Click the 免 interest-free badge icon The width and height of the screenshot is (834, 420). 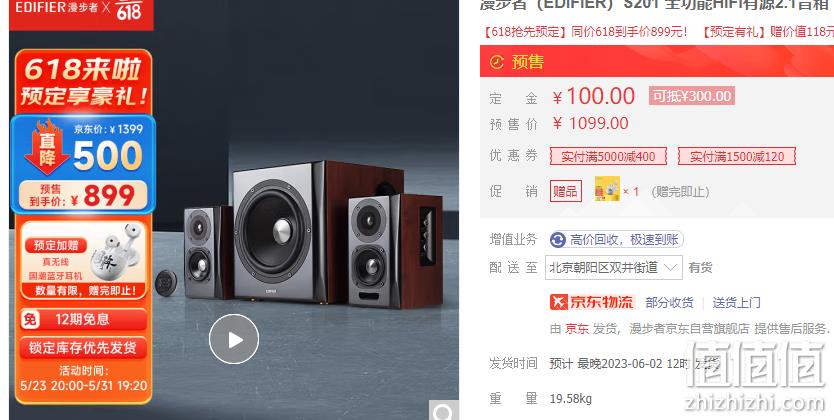tap(30, 319)
